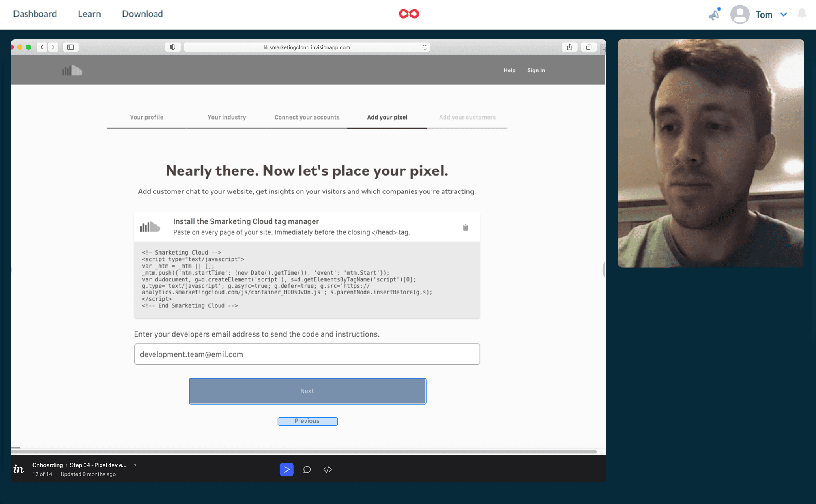Go forward in the Safari browser
Screen dimensions: 816x504
[x=53, y=47]
